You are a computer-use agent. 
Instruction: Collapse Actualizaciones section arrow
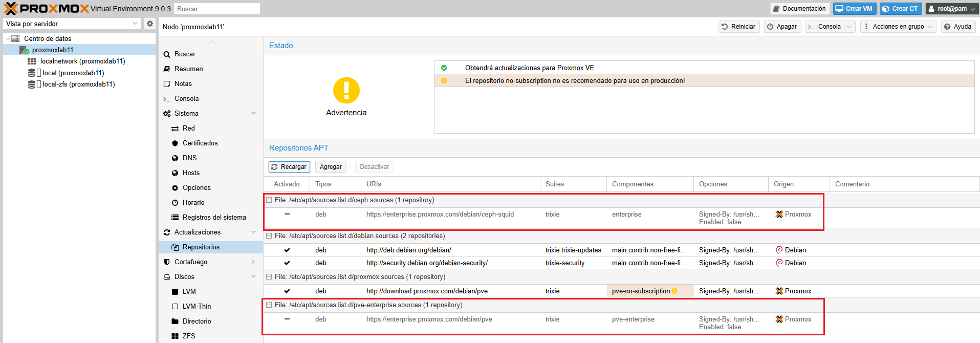coord(253,232)
